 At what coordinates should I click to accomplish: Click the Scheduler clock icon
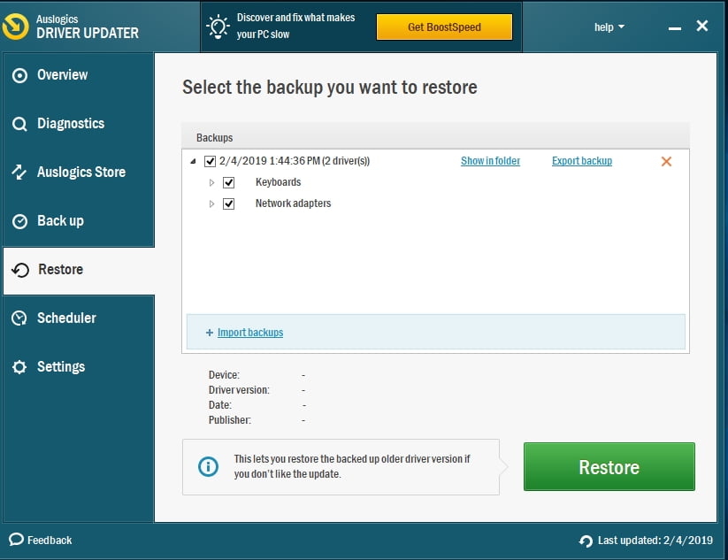coord(19,318)
